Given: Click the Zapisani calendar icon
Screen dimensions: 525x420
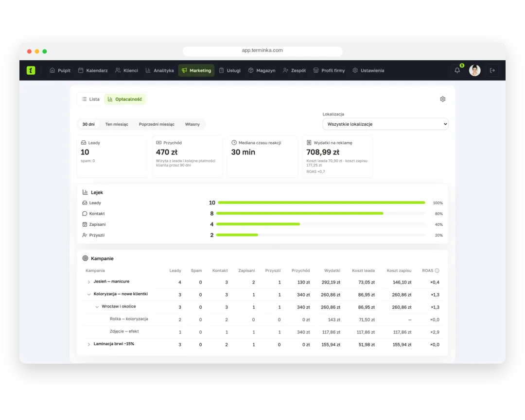Looking at the screenshot, I should [x=85, y=224].
